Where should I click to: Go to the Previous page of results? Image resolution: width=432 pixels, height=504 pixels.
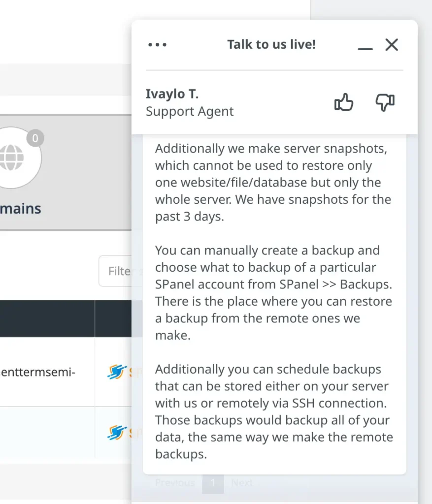pyautogui.click(x=175, y=483)
